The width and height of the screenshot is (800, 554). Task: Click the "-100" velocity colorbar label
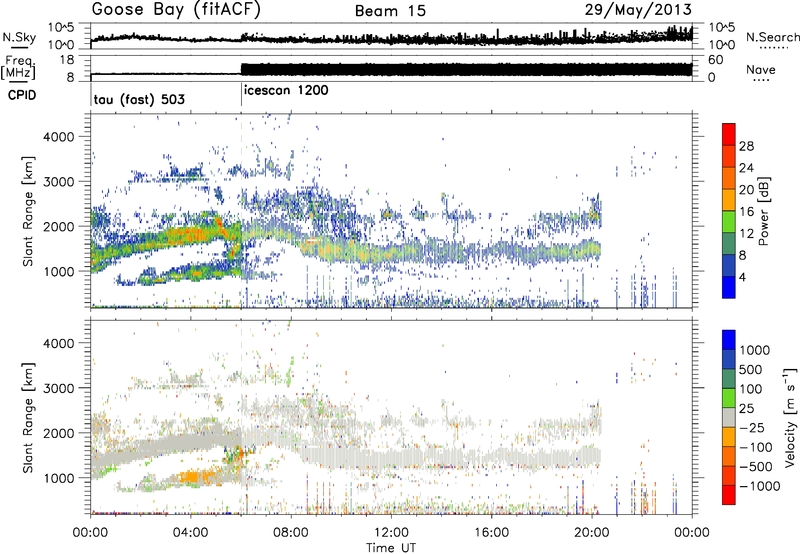click(755, 447)
